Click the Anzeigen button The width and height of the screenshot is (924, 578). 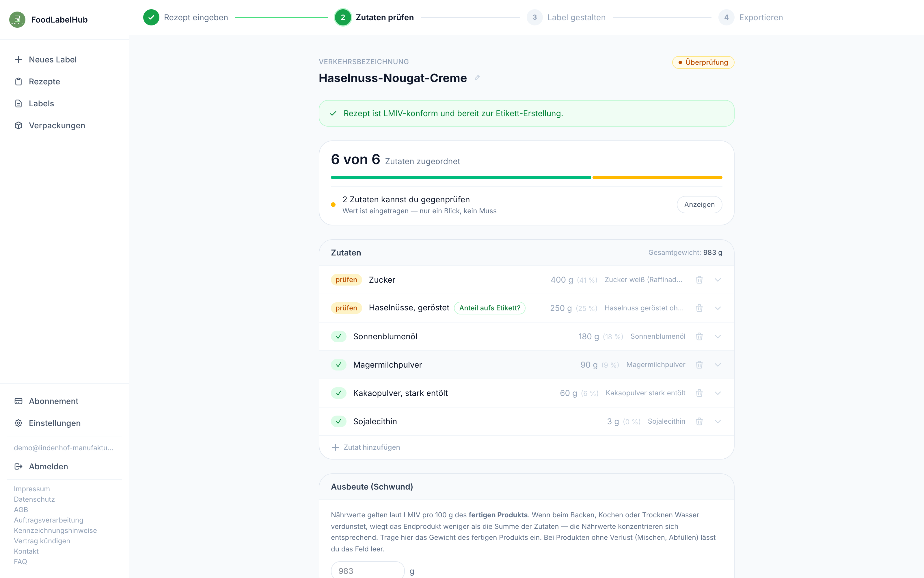tap(699, 205)
